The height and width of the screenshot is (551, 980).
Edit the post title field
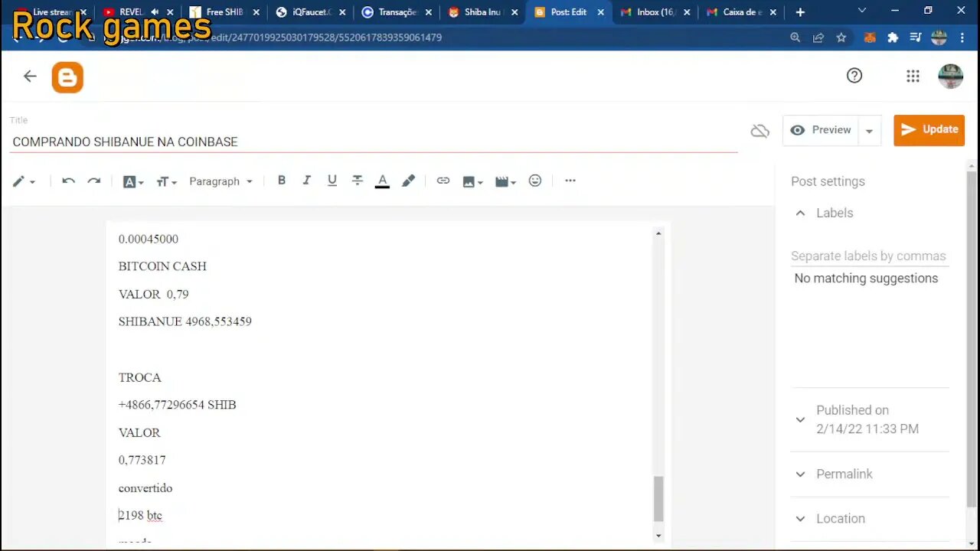tap(374, 142)
